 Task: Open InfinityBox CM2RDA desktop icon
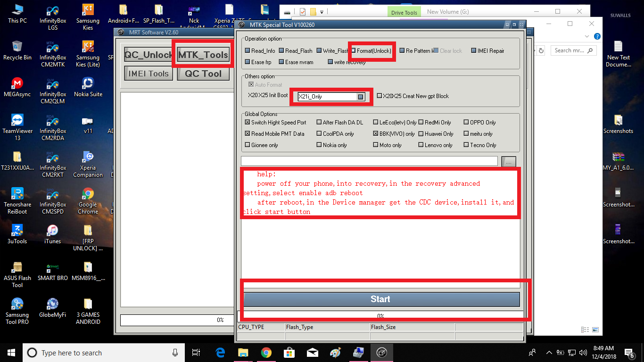pyautogui.click(x=53, y=127)
